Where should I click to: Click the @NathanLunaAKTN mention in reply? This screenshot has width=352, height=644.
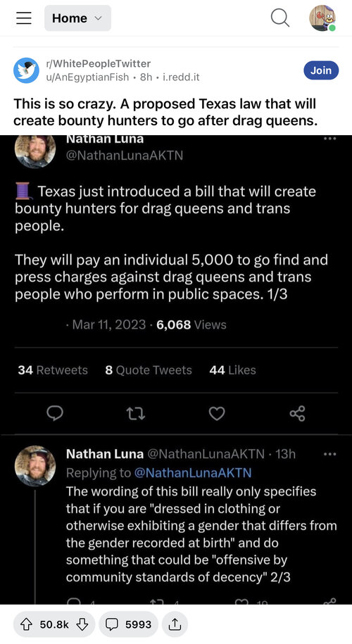point(193,473)
